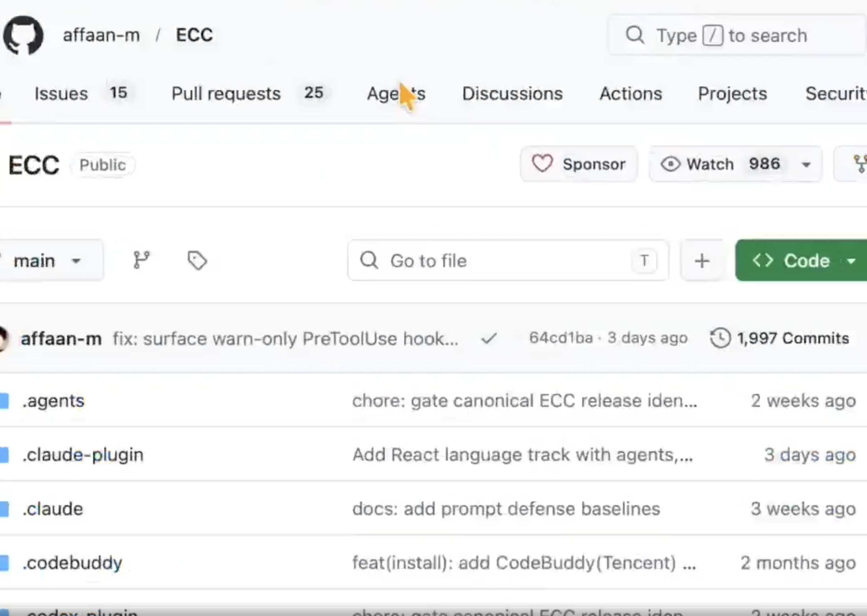This screenshot has width=867, height=616.
Task: Click the plus add file button
Action: point(702,261)
